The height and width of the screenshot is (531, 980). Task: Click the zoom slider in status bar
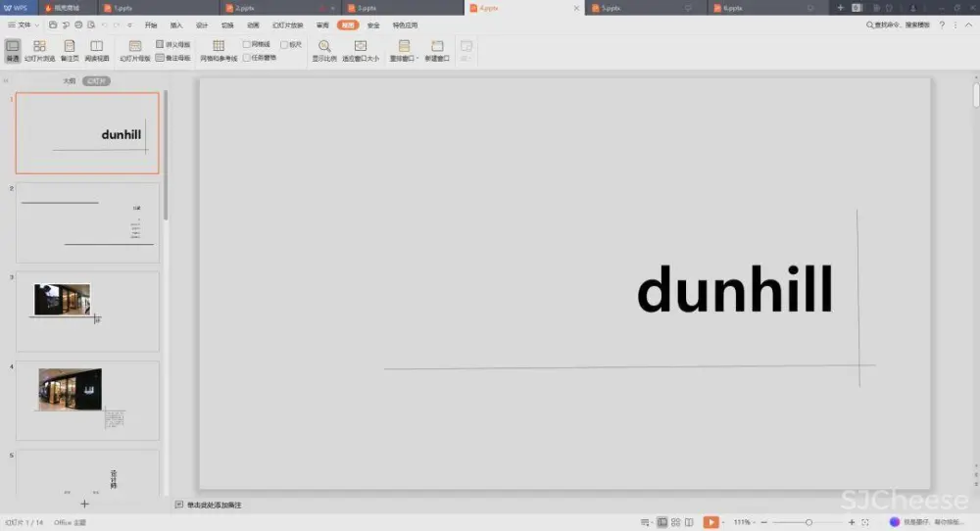(x=808, y=522)
